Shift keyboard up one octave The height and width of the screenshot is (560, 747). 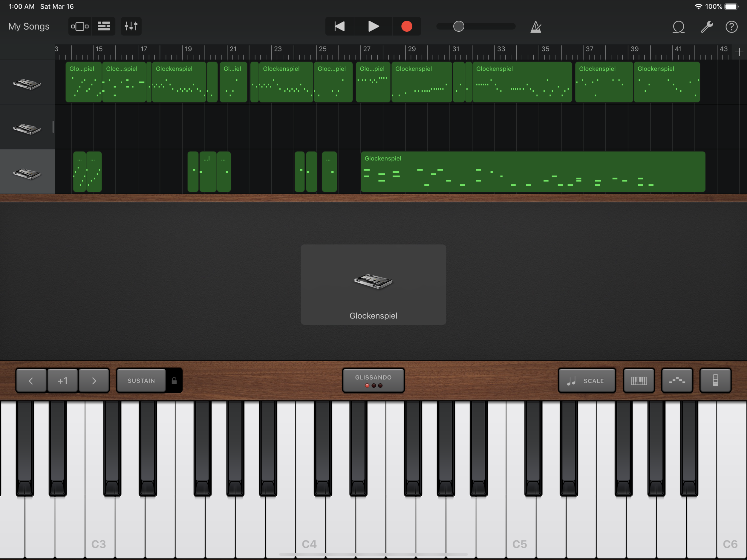[94, 381]
